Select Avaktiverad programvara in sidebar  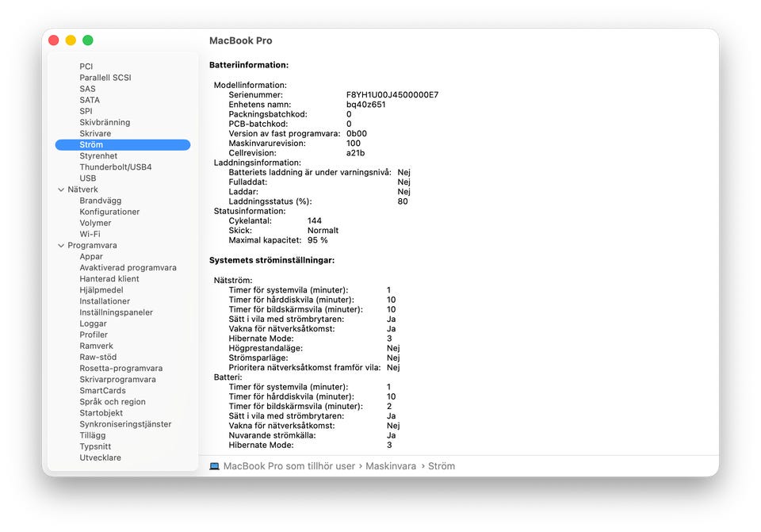pyautogui.click(x=128, y=267)
